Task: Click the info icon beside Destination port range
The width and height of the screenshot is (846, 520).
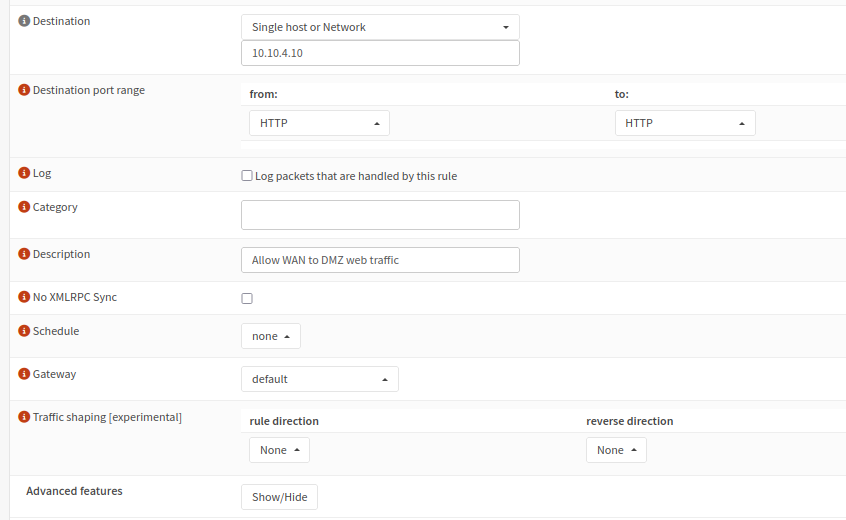Action: (25, 90)
